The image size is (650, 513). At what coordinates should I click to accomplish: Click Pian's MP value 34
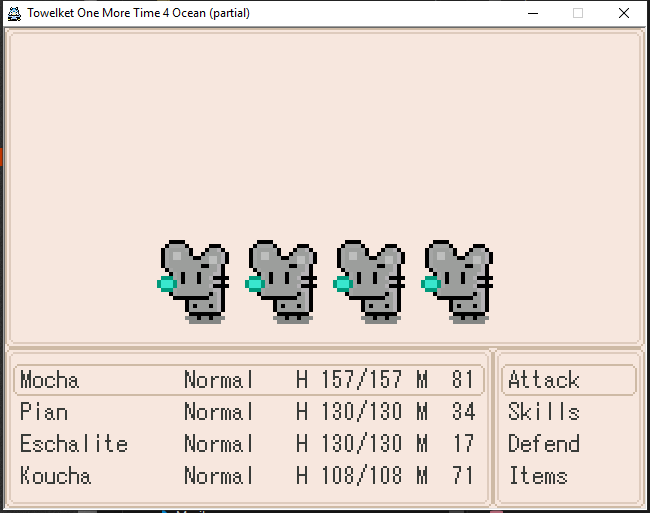463,412
